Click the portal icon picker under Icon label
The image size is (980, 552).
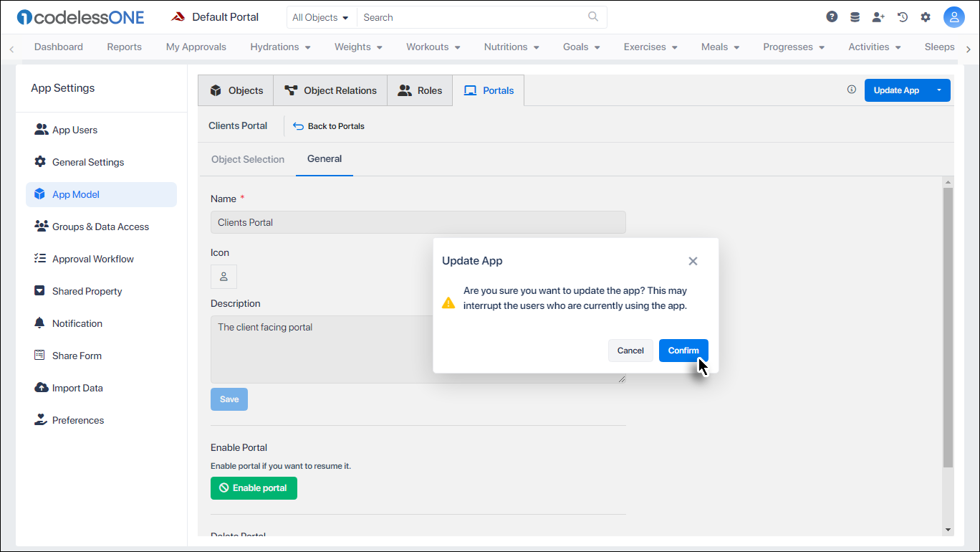(x=224, y=276)
